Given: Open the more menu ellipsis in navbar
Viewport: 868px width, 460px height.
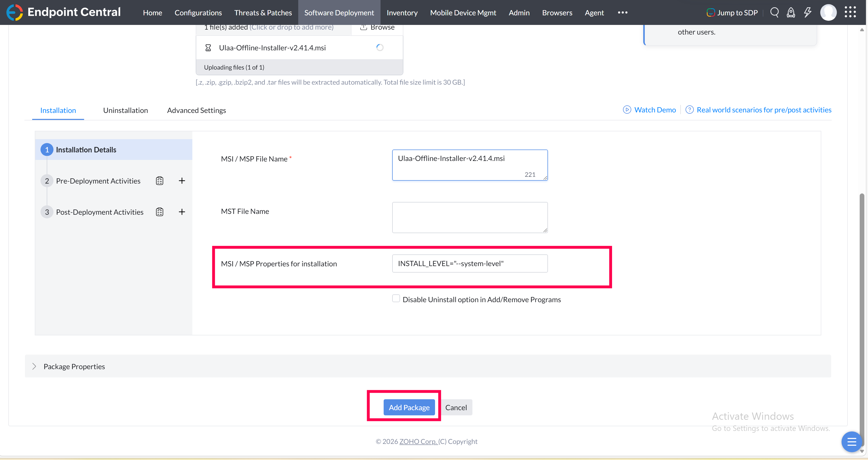Looking at the screenshot, I should pos(622,12).
